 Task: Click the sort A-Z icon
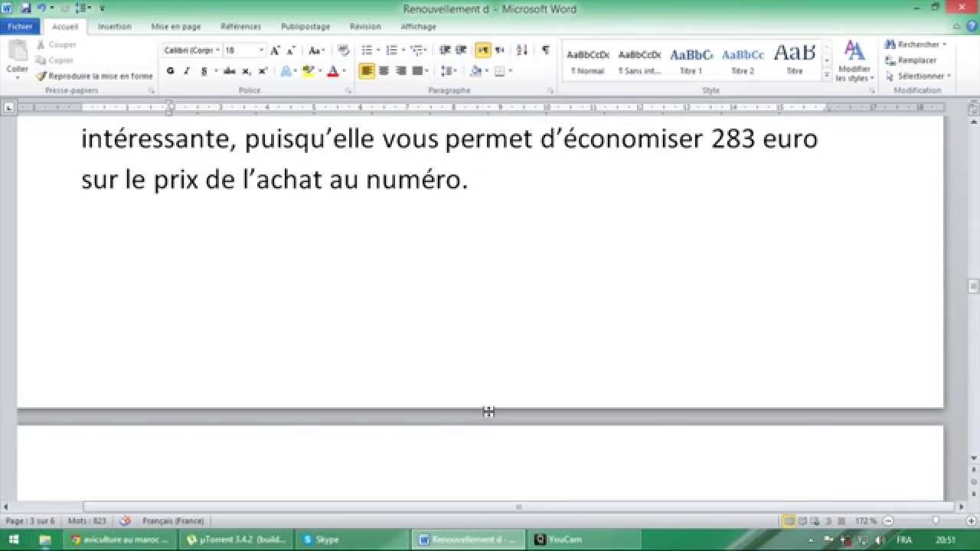pyautogui.click(x=522, y=51)
